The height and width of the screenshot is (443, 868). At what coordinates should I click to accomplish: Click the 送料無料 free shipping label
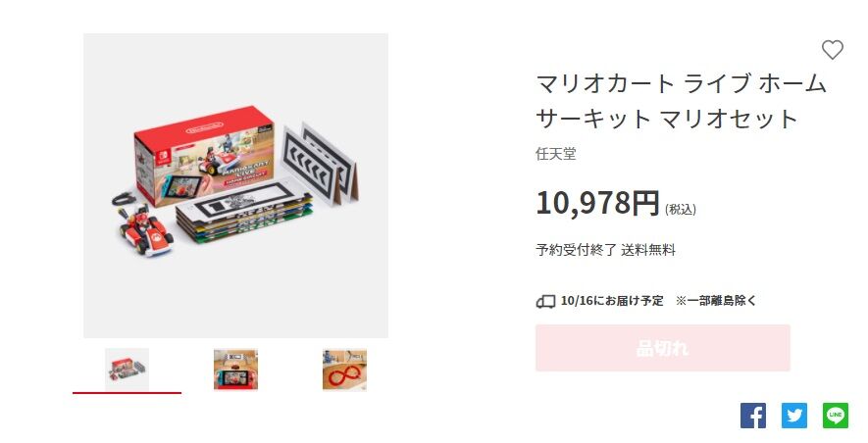(x=648, y=250)
